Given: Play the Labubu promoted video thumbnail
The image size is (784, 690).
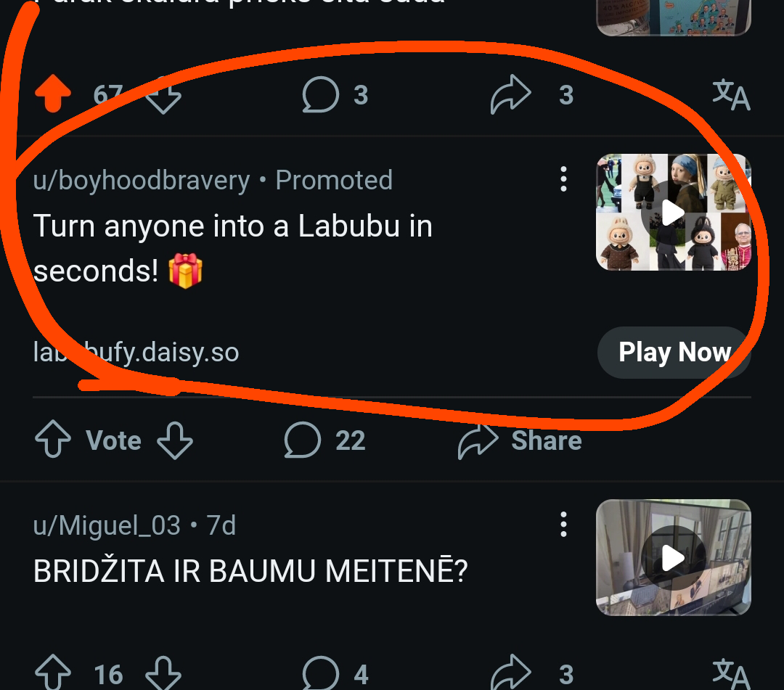Looking at the screenshot, I should pos(673,212).
